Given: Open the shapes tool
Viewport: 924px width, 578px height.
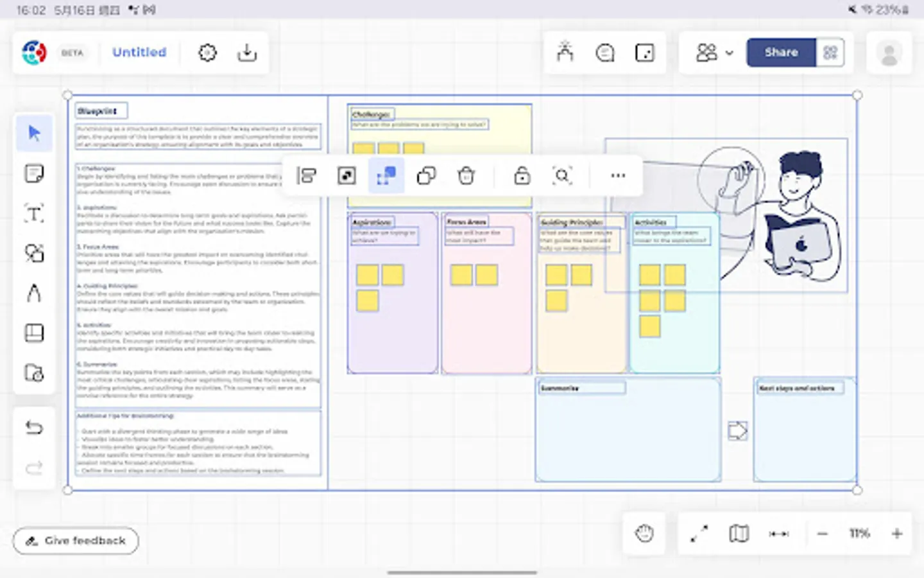Looking at the screenshot, I should (x=34, y=253).
